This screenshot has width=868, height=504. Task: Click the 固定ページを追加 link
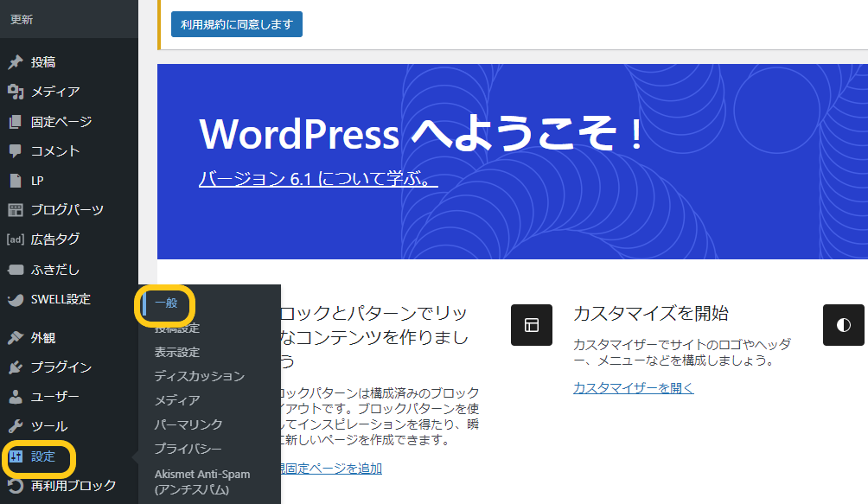(x=331, y=469)
